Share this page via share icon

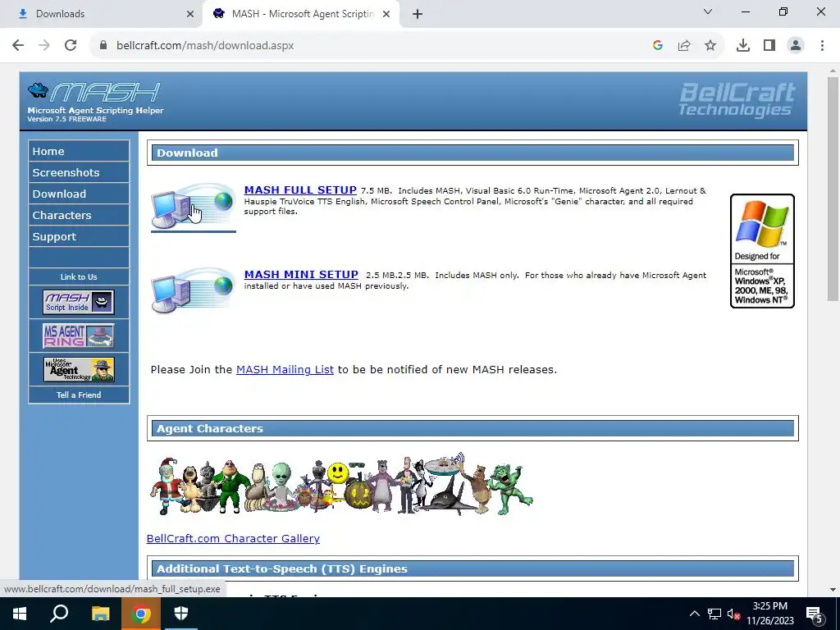pos(684,46)
